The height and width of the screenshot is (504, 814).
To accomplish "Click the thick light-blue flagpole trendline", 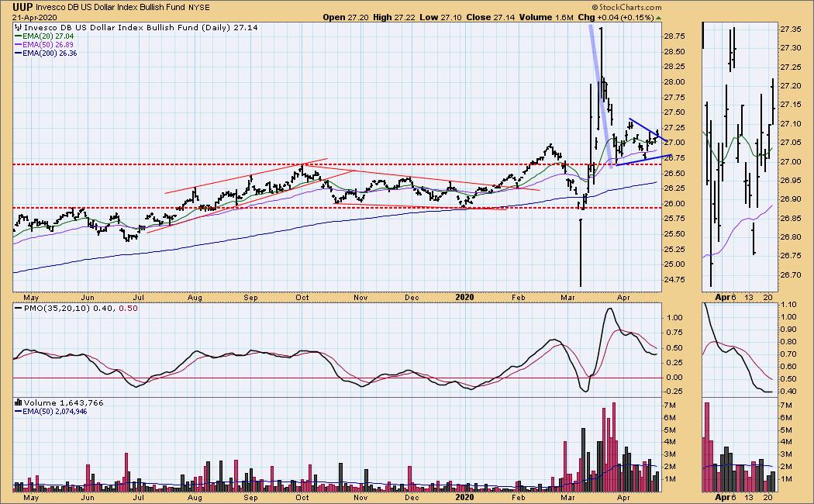I will 600,96.
